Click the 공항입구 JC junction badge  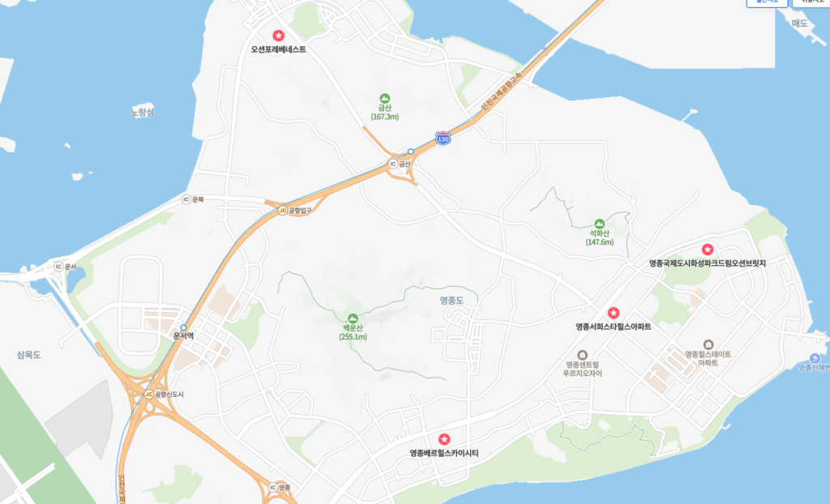(283, 210)
